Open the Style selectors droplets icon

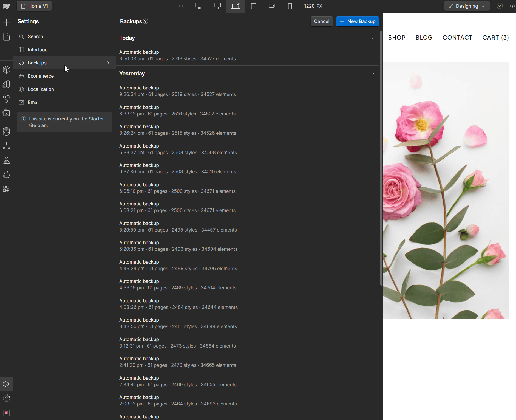(x=7, y=98)
